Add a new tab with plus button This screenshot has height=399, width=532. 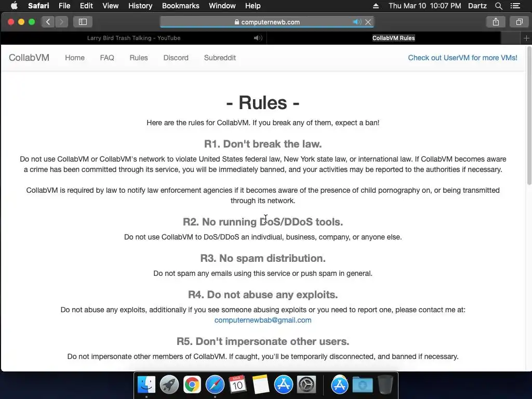pyautogui.click(x=526, y=38)
